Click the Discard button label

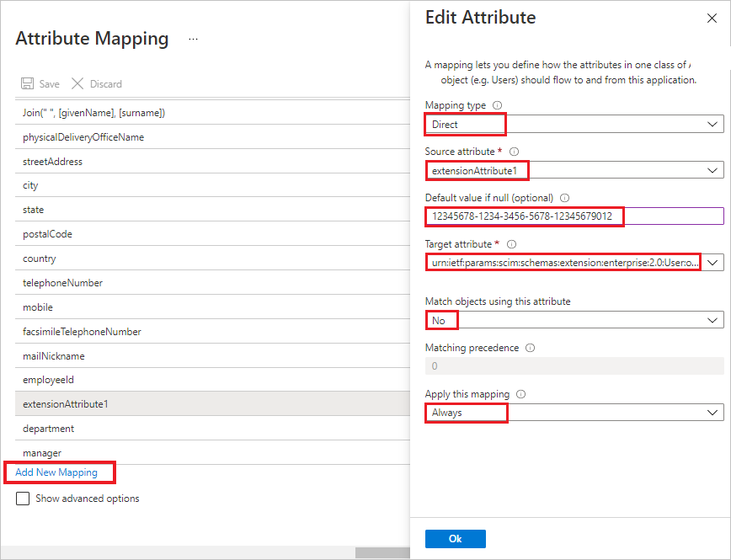pos(106,84)
